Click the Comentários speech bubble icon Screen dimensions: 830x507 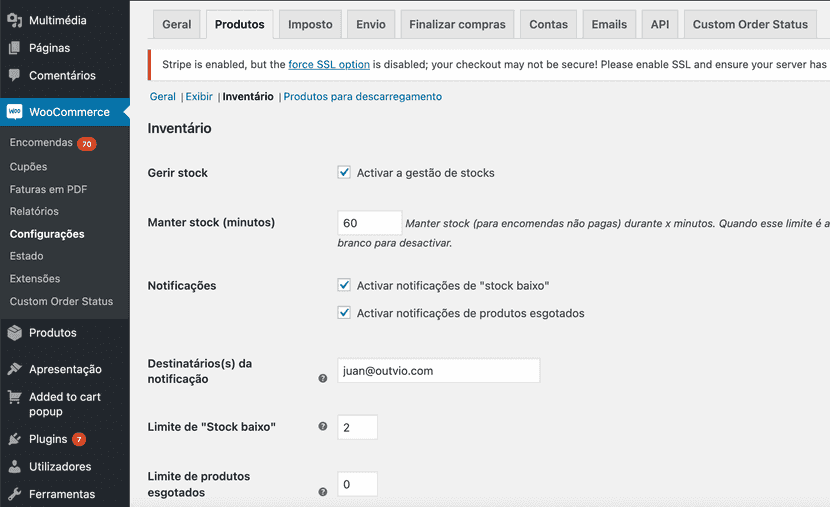coord(14,75)
